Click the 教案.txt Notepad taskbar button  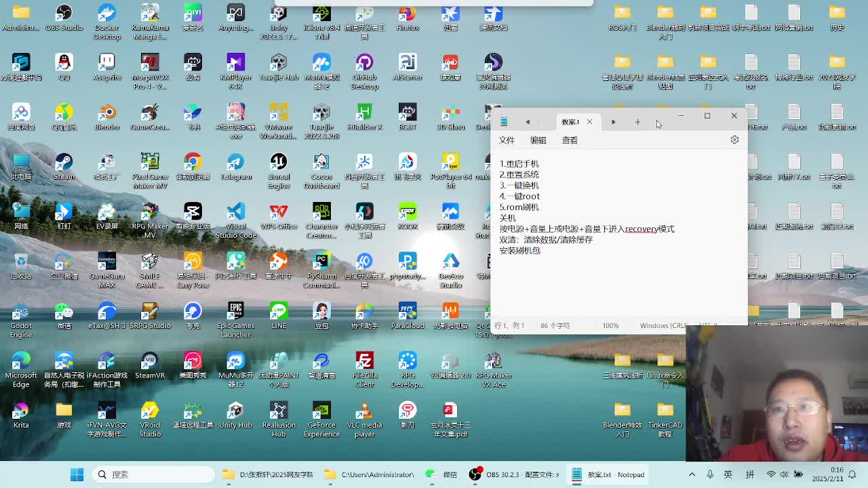(x=608, y=474)
